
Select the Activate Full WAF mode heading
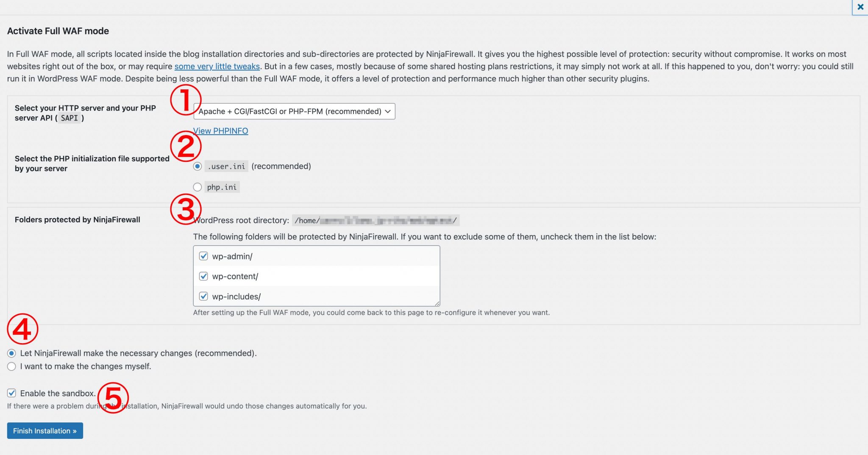click(x=58, y=31)
